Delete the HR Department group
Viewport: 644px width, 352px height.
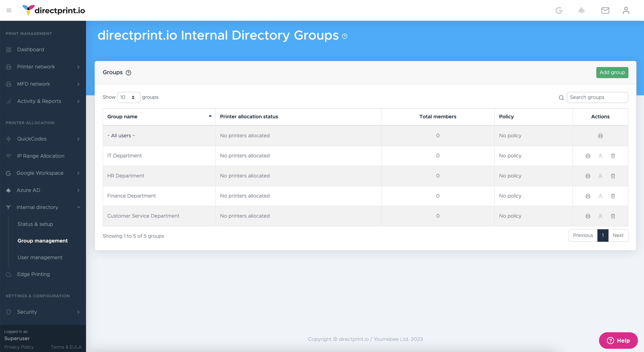pyautogui.click(x=613, y=176)
